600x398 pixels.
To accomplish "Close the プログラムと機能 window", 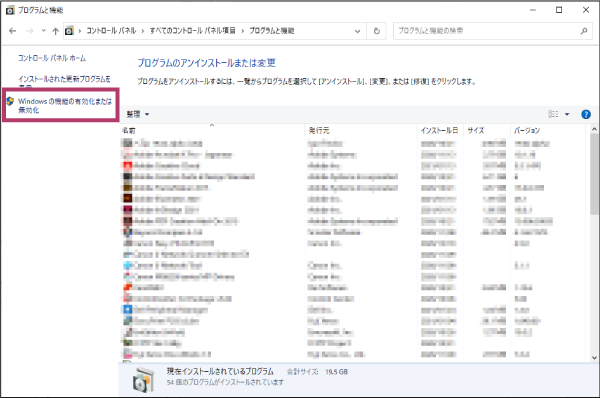I will pyautogui.click(x=586, y=10).
